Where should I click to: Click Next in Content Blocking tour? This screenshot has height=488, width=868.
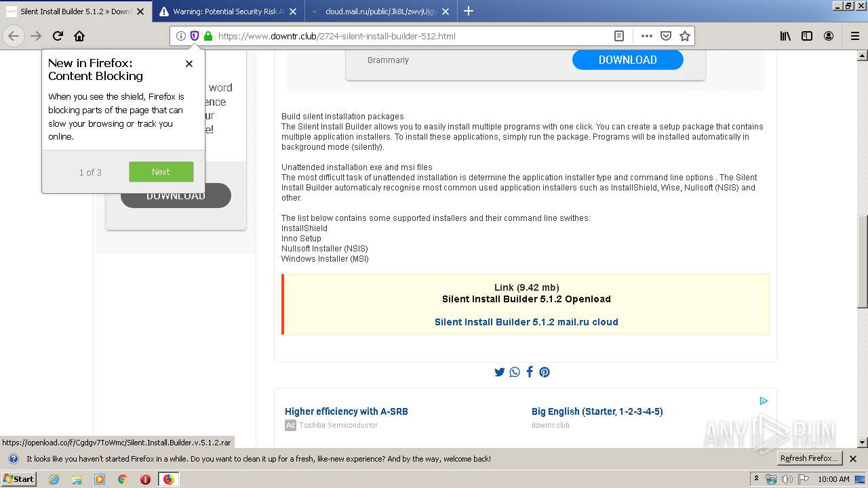point(161,172)
